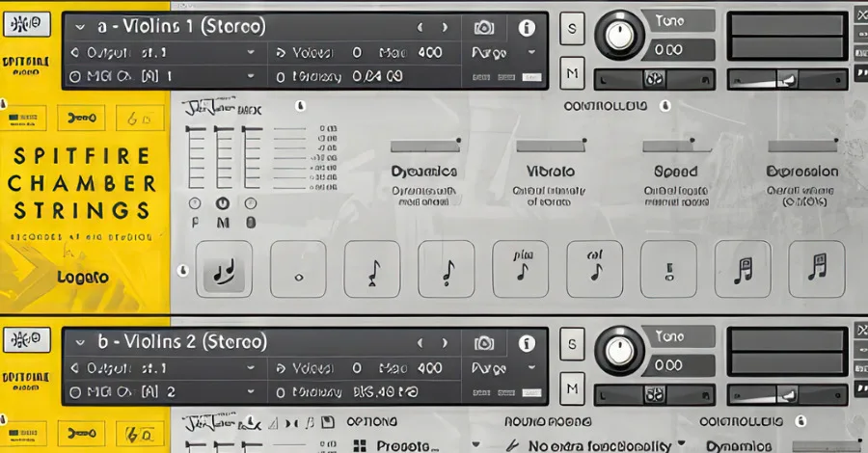Solo the Violins 1 instrument
The height and width of the screenshot is (453, 868).
point(572,28)
